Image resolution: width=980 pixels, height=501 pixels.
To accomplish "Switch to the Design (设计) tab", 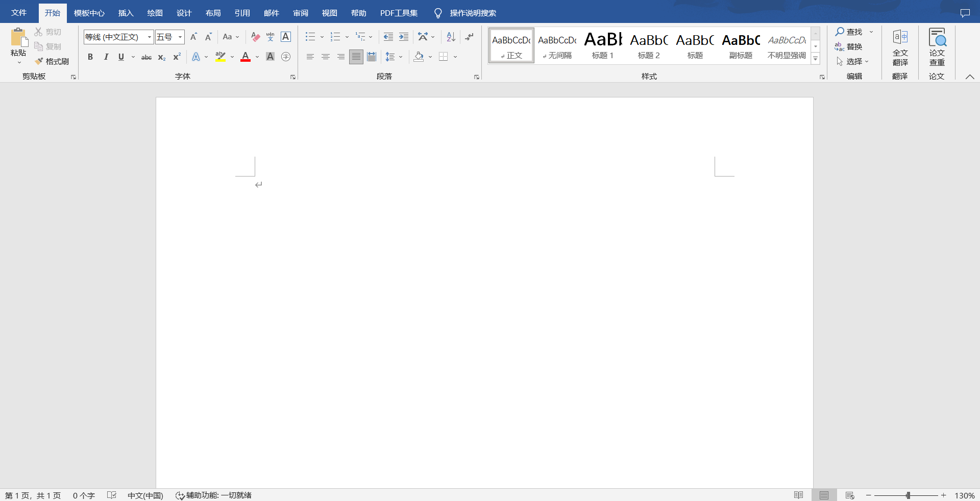I will pos(184,13).
